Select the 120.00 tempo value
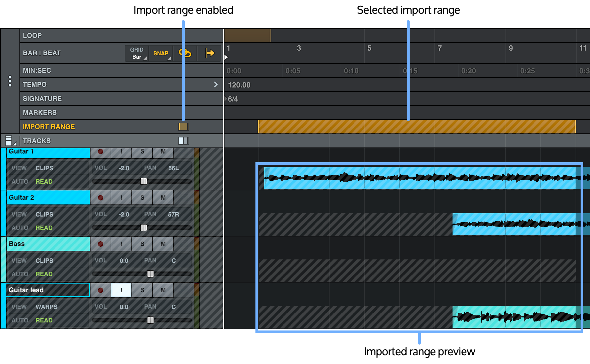The width and height of the screenshot is (590, 364). (x=239, y=85)
